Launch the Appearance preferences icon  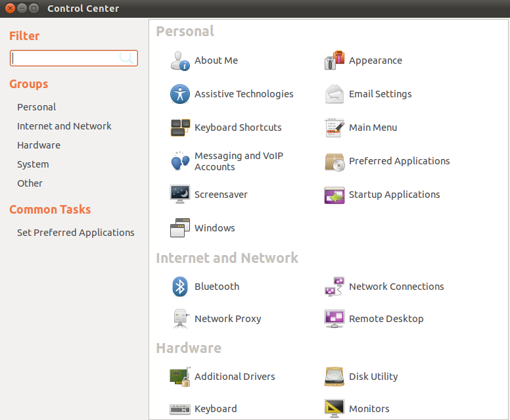pyautogui.click(x=335, y=60)
